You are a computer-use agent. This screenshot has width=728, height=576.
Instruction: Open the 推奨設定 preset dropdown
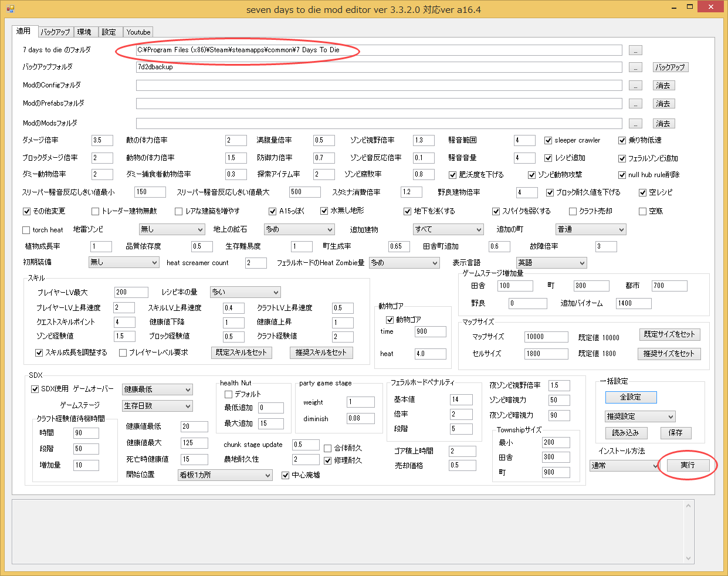pyautogui.click(x=640, y=416)
